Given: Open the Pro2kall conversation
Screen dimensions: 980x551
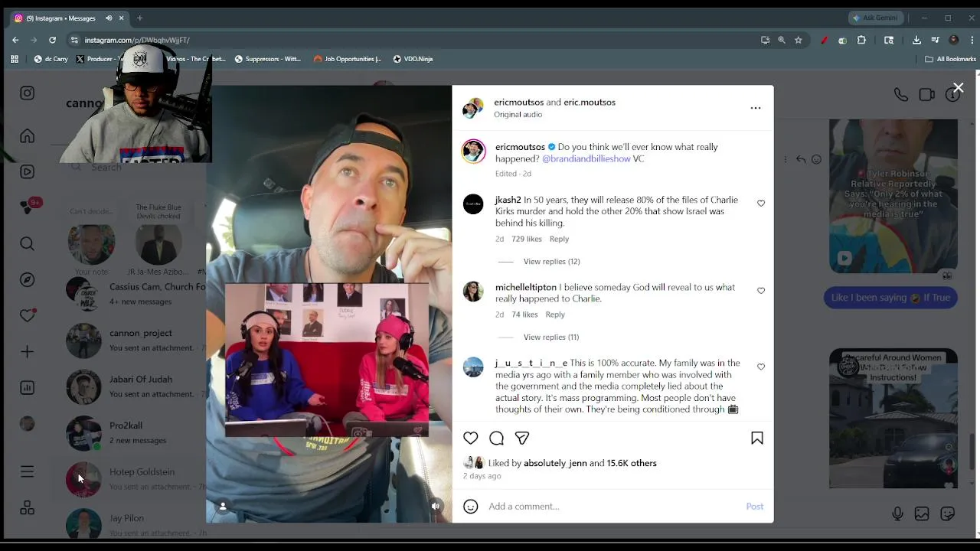Looking at the screenshot, I should [136, 433].
